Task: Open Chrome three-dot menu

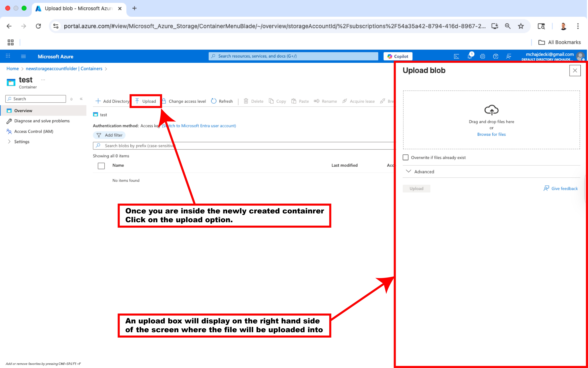Action: 578,26
